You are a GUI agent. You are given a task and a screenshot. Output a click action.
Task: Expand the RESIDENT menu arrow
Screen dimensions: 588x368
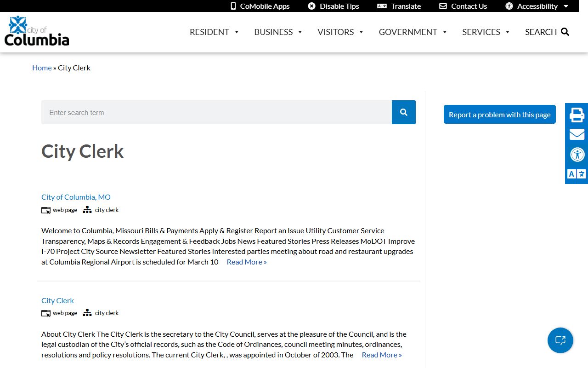click(237, 32)
